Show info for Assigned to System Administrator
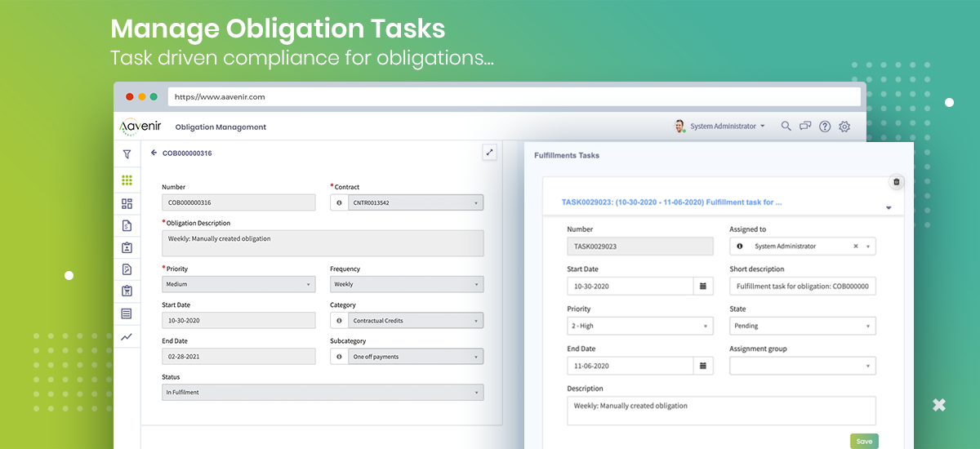The height and width of the screenshot is (449, 980). [x=739, y=246]
